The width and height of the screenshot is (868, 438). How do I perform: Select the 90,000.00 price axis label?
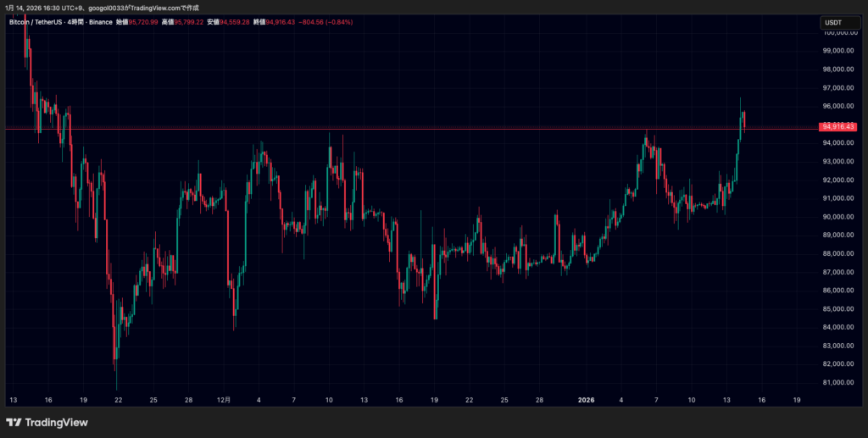pyautogui.click(x=837, y=217)
